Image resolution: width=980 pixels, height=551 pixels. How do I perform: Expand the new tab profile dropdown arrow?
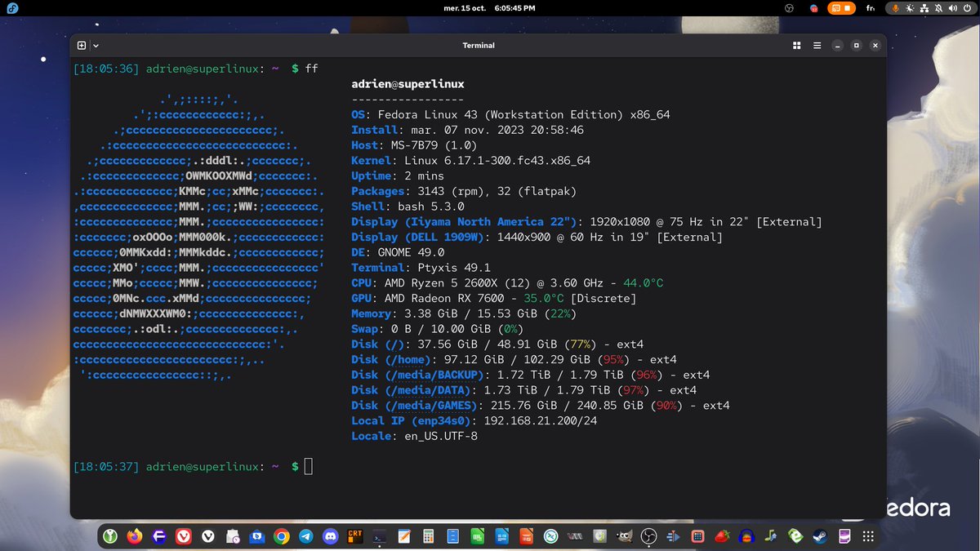pos(96,46)
